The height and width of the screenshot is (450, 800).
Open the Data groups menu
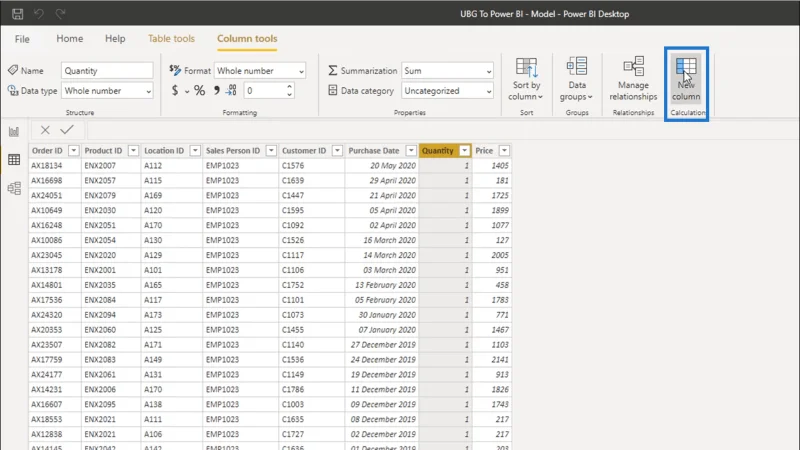[577, 79]
